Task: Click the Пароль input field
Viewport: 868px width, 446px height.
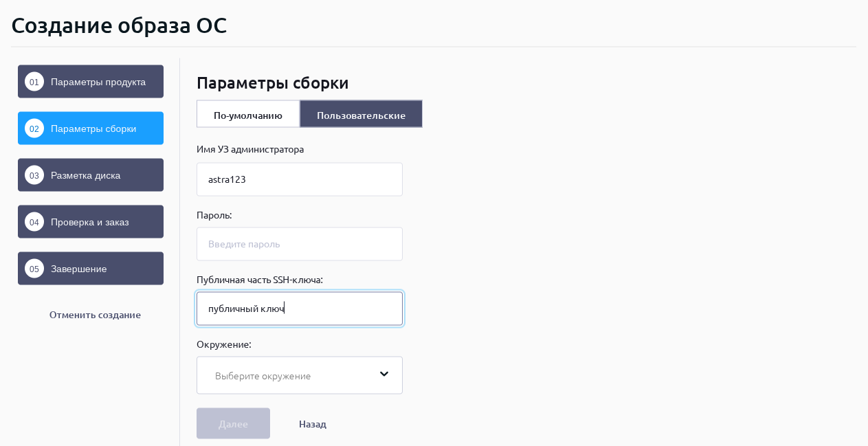Action: click(300, 244)
